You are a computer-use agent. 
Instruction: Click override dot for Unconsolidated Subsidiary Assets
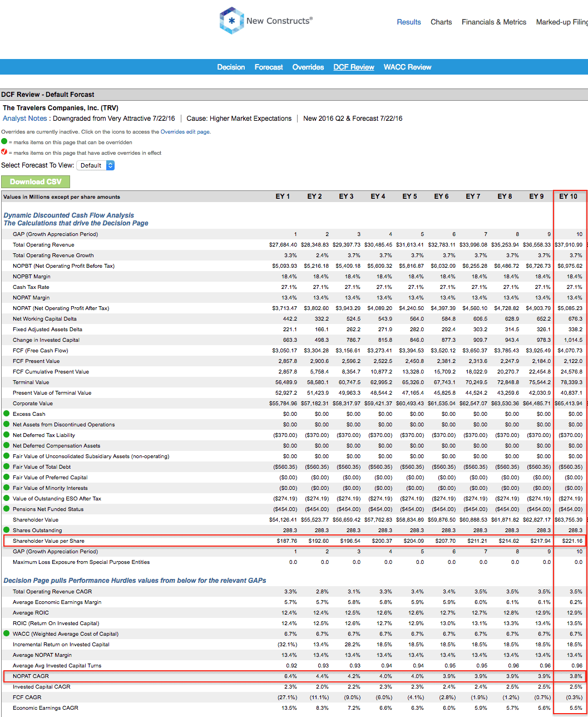click(x=6, y=456)
